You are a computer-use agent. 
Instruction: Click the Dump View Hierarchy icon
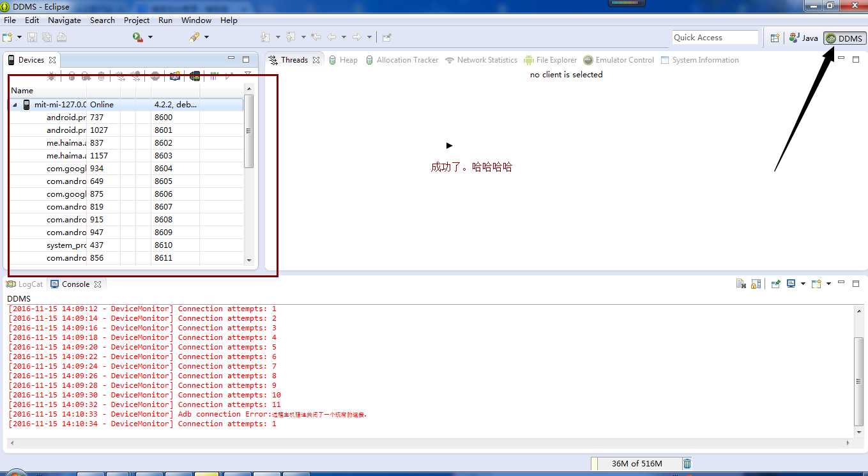[x=195, y=76]
